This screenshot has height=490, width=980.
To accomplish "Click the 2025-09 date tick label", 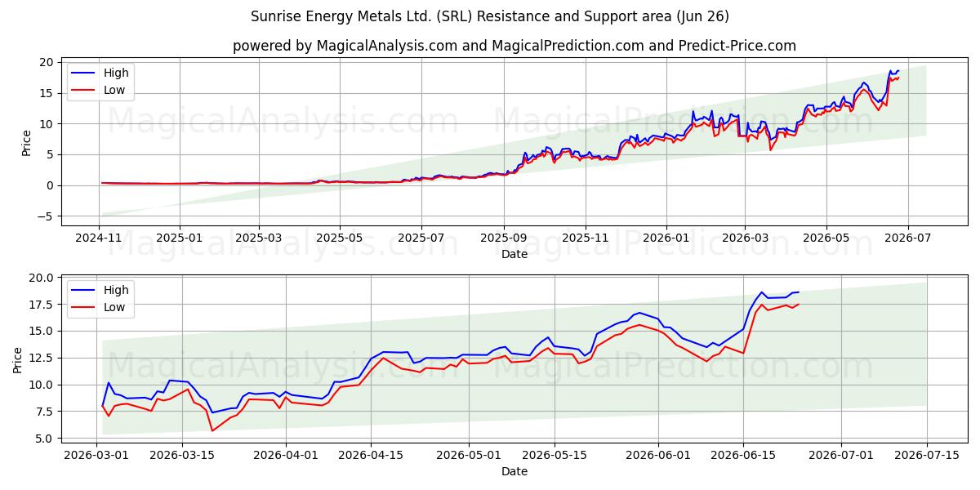I will [504, 238].
